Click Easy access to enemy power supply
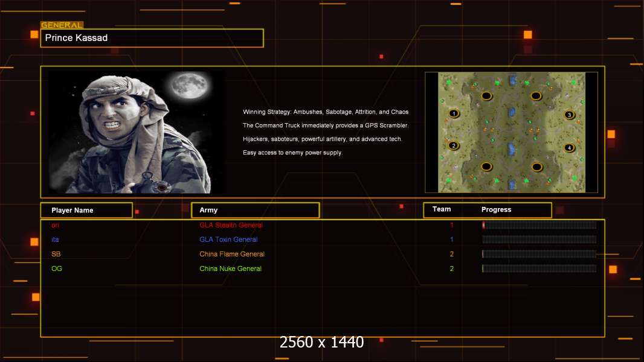644x362 pixels. [292, 153]
